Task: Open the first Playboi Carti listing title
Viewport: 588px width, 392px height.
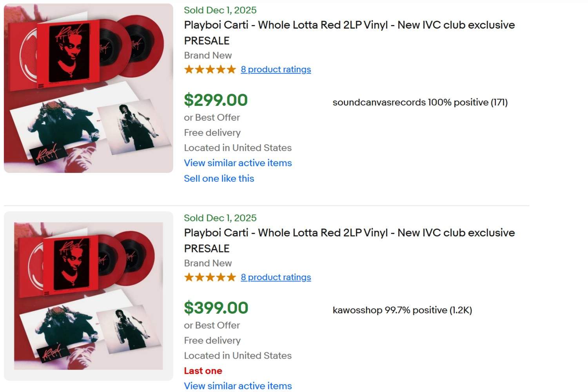Action: [x=349, y=25]
